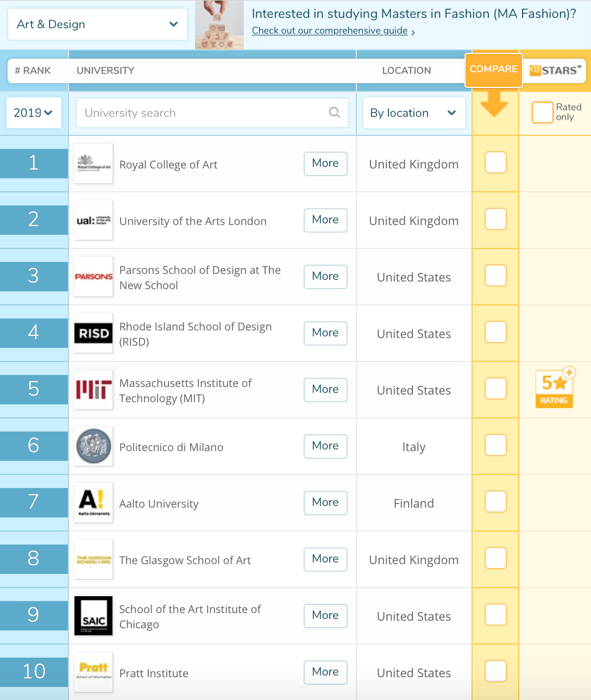591x700 pixels.
Task: Tick compare checkbox for Aalto University
Action: pos(495,502)
